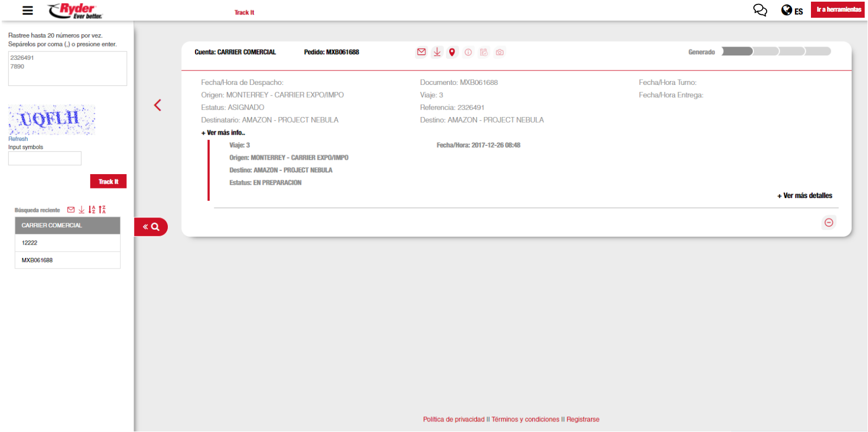
Task: Open the chat bubbles icon in top bar
Action: 761,11
